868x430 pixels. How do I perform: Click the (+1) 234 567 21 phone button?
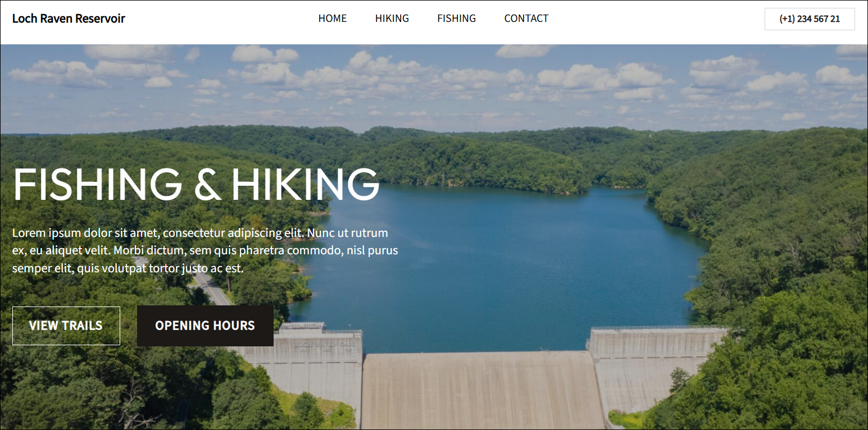coord(810,19)
